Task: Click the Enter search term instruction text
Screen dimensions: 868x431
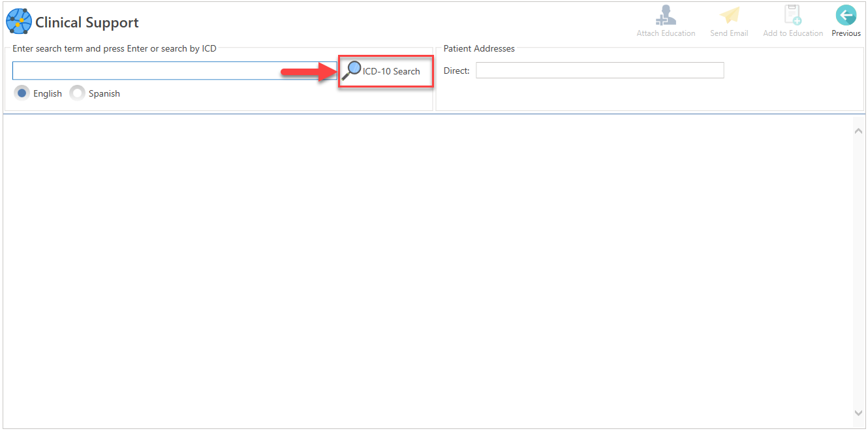Action: tap(114, 48)
